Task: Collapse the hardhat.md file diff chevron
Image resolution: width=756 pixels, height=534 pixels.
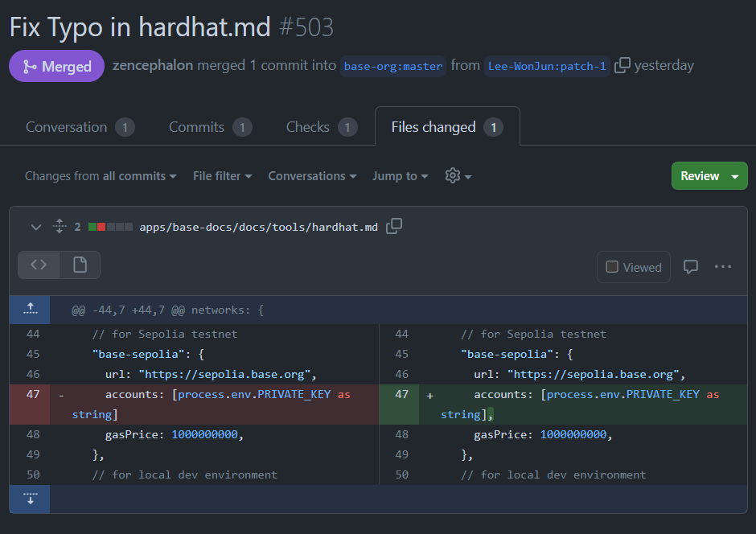Action: pyautogui.click(x=35, y=227)
